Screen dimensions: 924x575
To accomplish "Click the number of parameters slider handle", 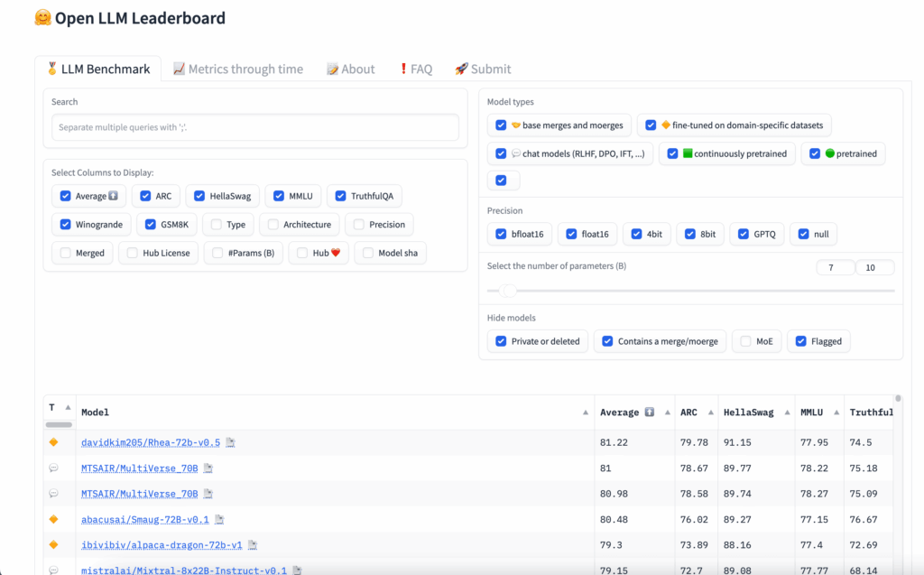I will coord(509,291).
